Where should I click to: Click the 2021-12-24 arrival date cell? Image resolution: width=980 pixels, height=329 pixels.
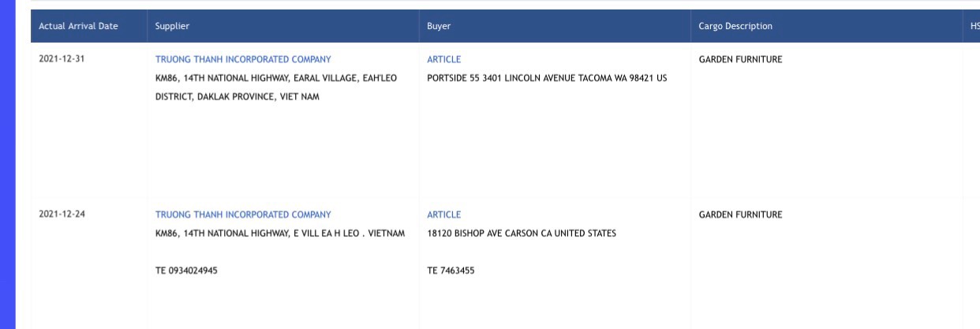(x=62, y=215)
